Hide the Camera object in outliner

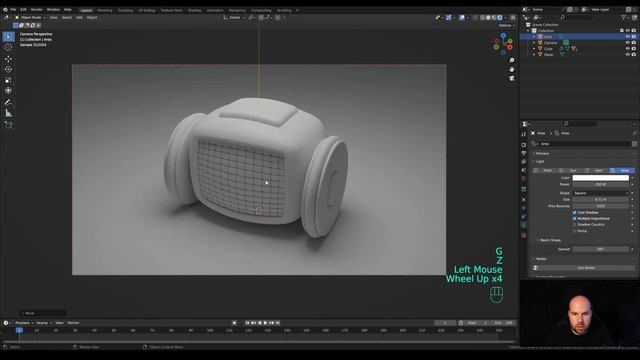point(628,42)
